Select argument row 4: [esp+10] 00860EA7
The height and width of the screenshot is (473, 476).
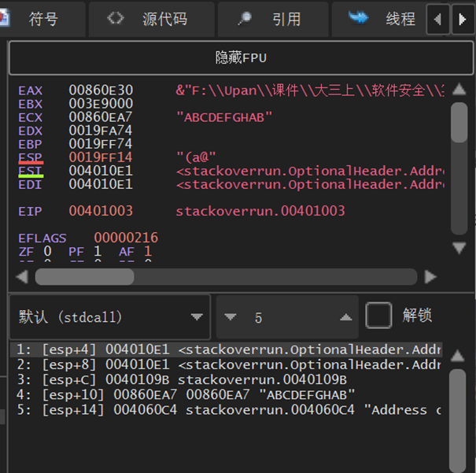pyautogui.click(x=226, y=394)
